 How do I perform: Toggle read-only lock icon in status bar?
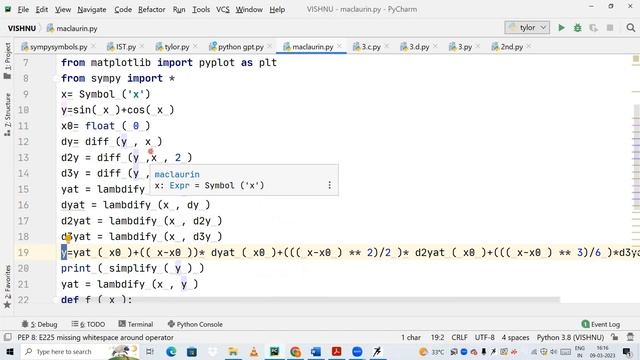pyautogui.click(x=615, y=337)
